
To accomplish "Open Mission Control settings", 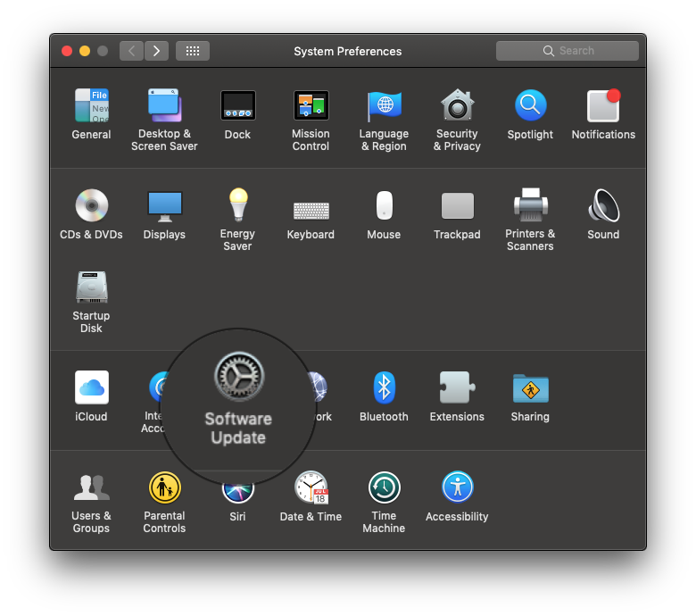I will pos(311,106).
